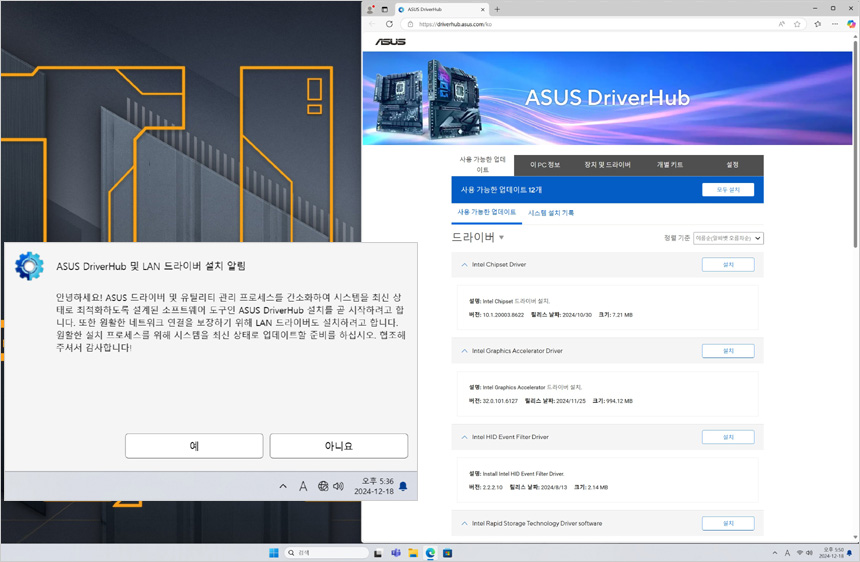This screenshot has width=860, height=562.
Task: Click 설치 for Intel HID Event Filter Driver
Action: pyautogui.click(x=728, y=437)
